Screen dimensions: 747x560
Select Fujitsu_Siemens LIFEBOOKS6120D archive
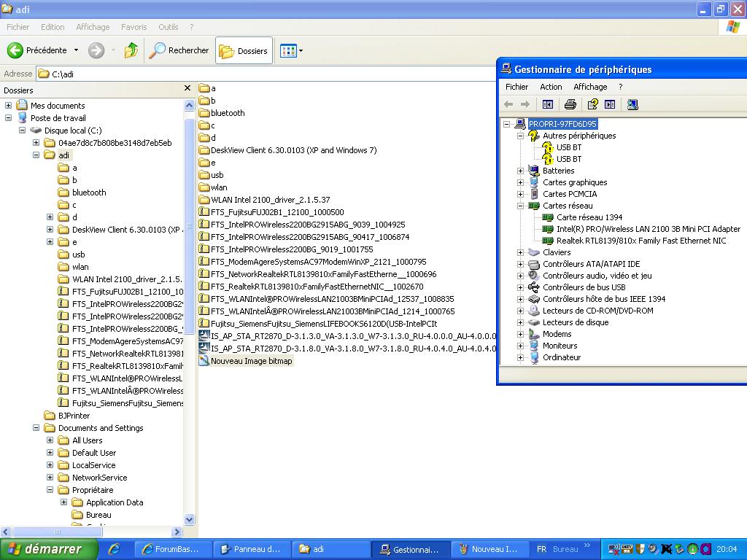[324, 323]
